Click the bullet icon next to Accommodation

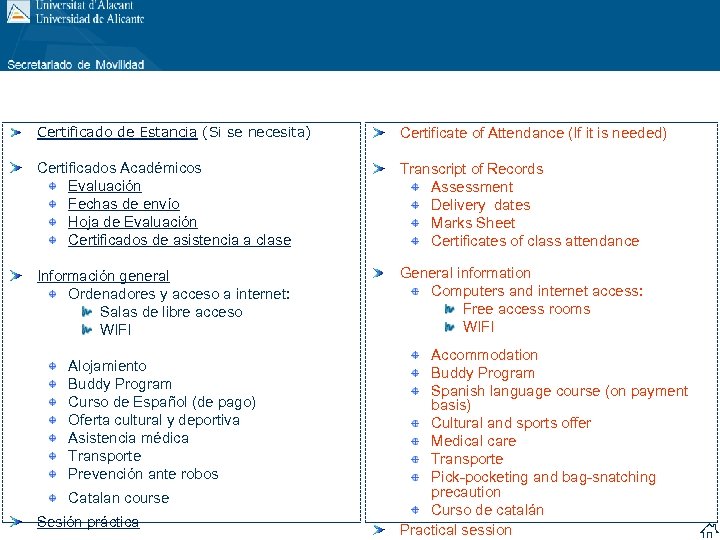415,355
